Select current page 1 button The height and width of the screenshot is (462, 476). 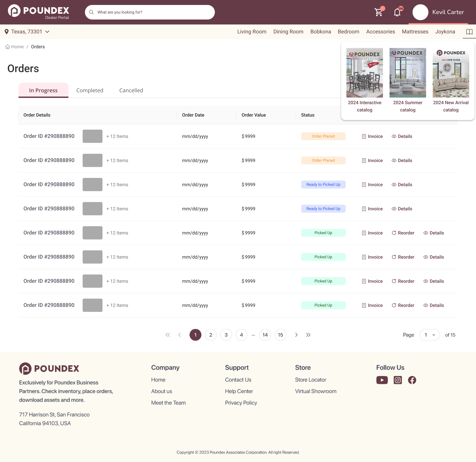196,335
